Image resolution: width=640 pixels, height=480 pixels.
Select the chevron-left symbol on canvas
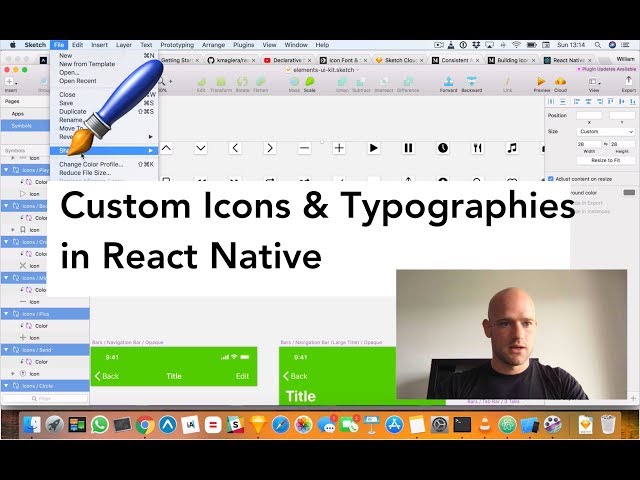click(x=235, y=148)
